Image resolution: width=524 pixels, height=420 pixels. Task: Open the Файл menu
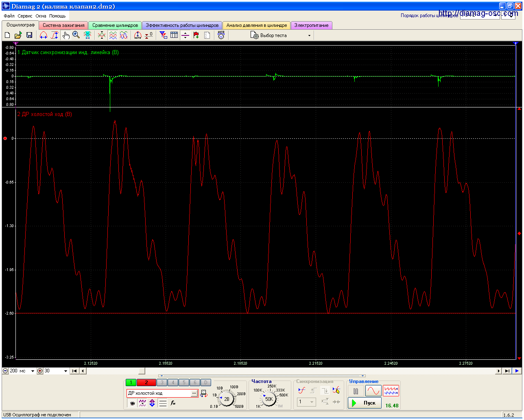pos(9,16)
